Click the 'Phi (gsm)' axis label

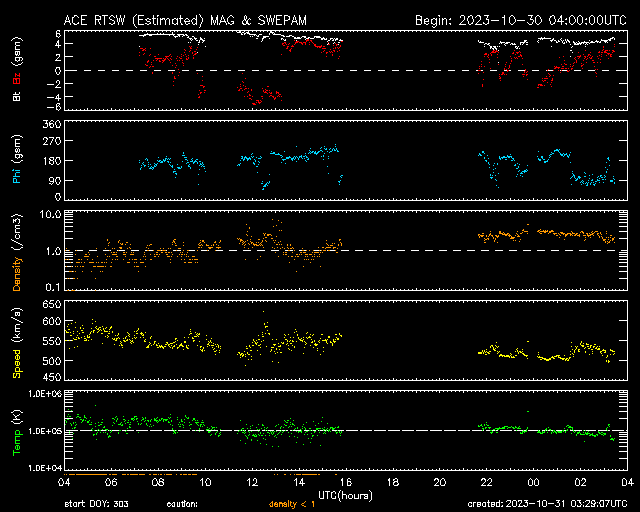tap(17, 159)
